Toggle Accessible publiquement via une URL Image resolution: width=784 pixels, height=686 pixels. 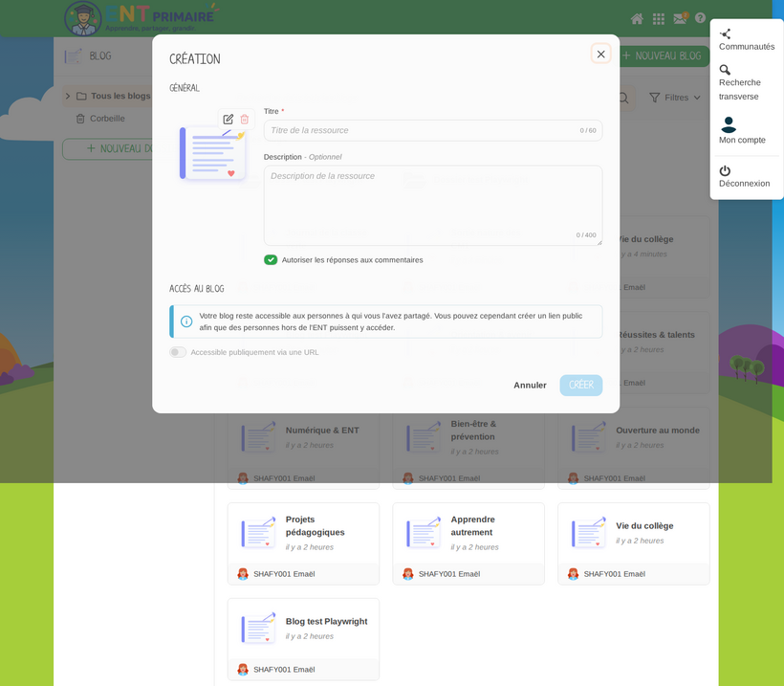pos(178,352)
